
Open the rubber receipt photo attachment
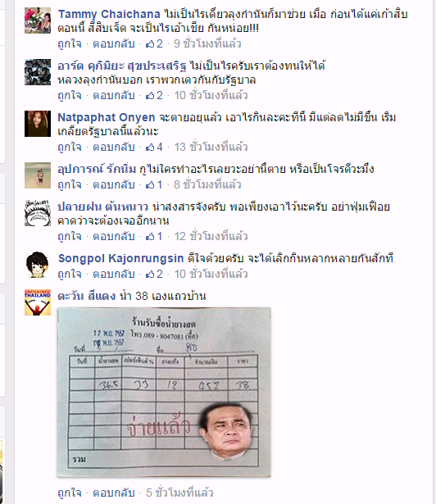tap(164, 392)
